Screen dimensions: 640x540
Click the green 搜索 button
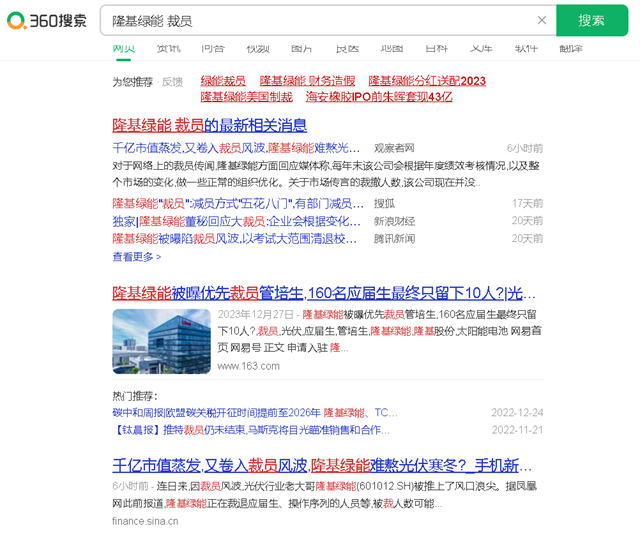592,20
